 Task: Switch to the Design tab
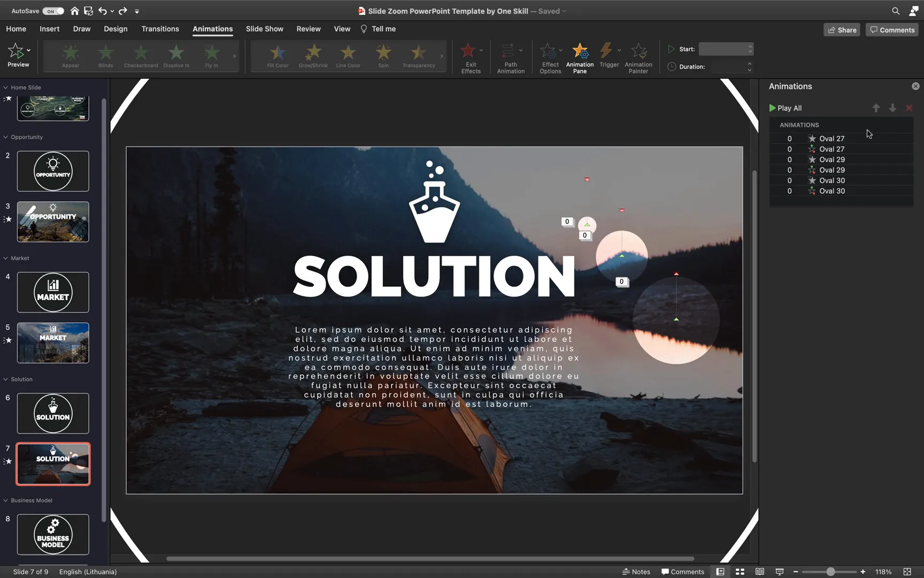[x=115, y=29]
